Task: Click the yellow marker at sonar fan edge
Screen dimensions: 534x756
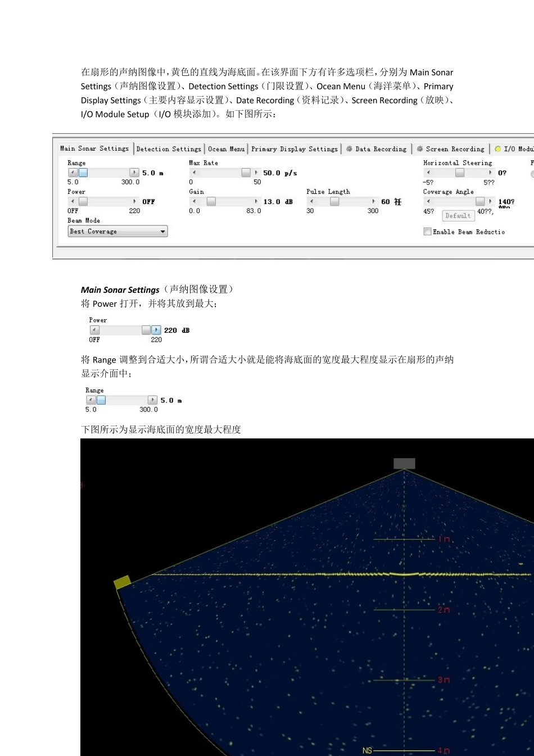Action: pyautogui.click(x=122, y=582)
